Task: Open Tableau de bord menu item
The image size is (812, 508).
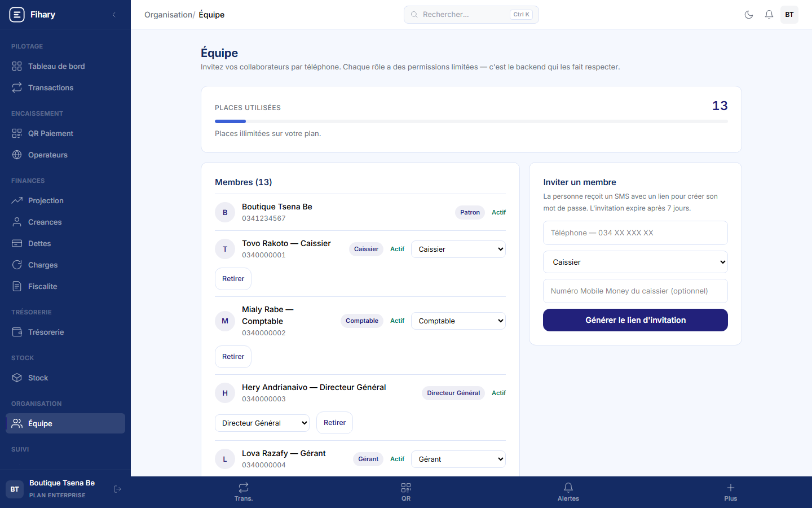Action: pyautogui.click(x=65, y=66)
